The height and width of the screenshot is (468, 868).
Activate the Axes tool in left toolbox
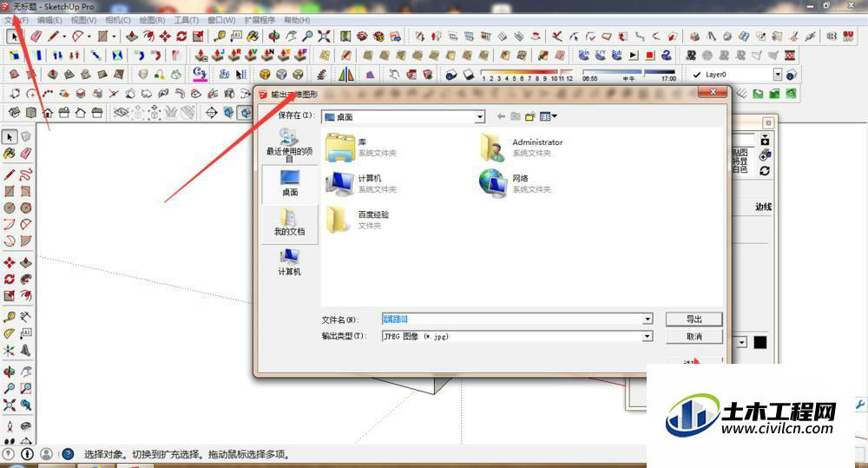point(10,350)
